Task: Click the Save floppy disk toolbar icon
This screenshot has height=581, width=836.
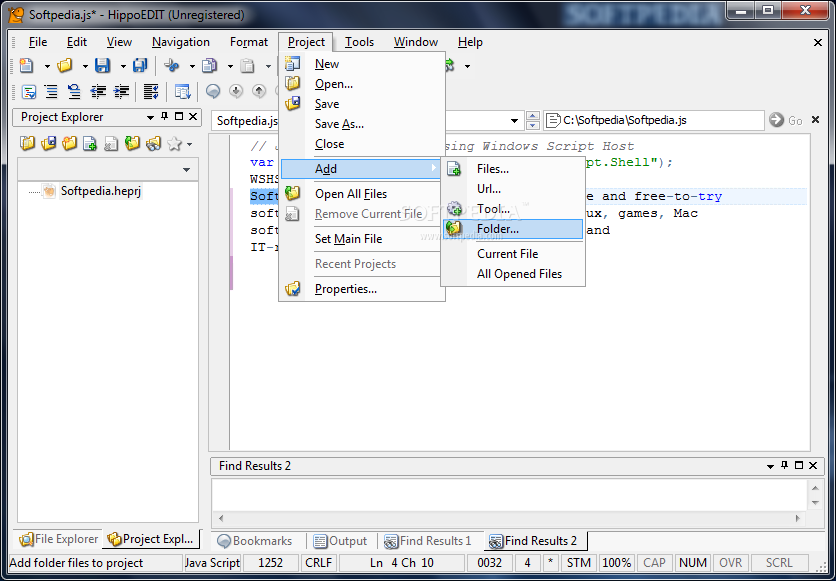Action: pyautogui.click(x=102, y=66)
